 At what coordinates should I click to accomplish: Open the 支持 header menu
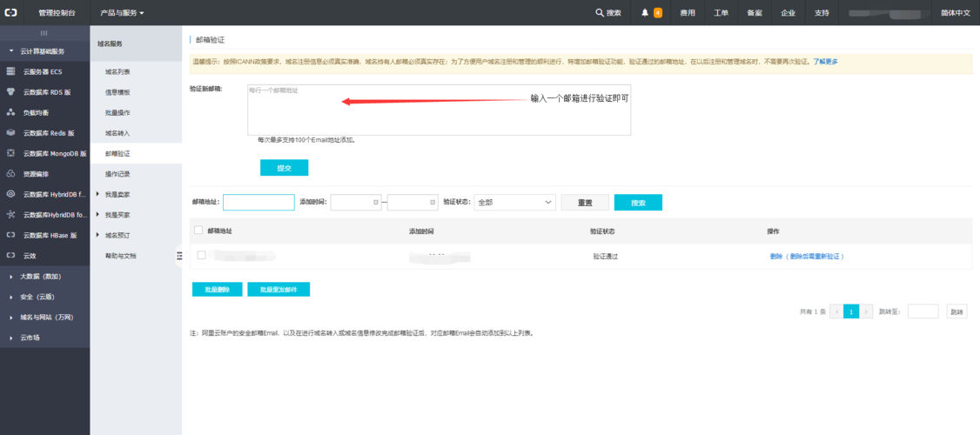pyautogui.click(x=822, y=12)
